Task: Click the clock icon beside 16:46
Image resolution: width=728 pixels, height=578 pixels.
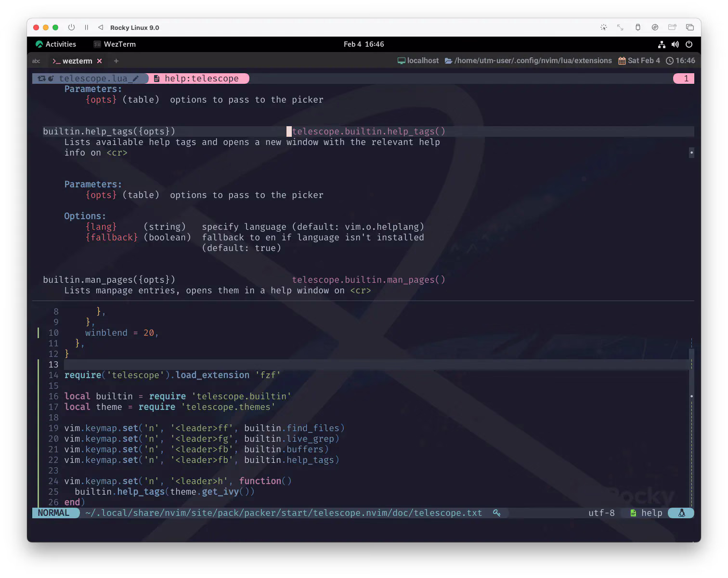Action: [x=670, y=61]
